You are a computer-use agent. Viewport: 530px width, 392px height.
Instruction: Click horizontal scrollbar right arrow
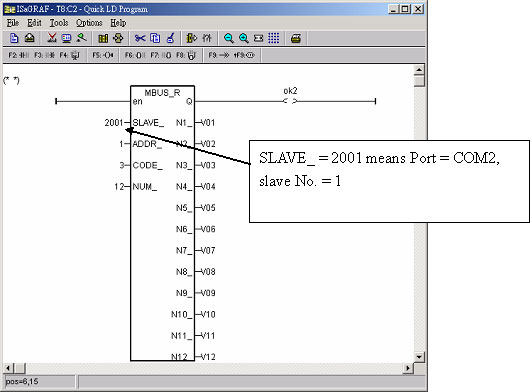tap(408, 368)
